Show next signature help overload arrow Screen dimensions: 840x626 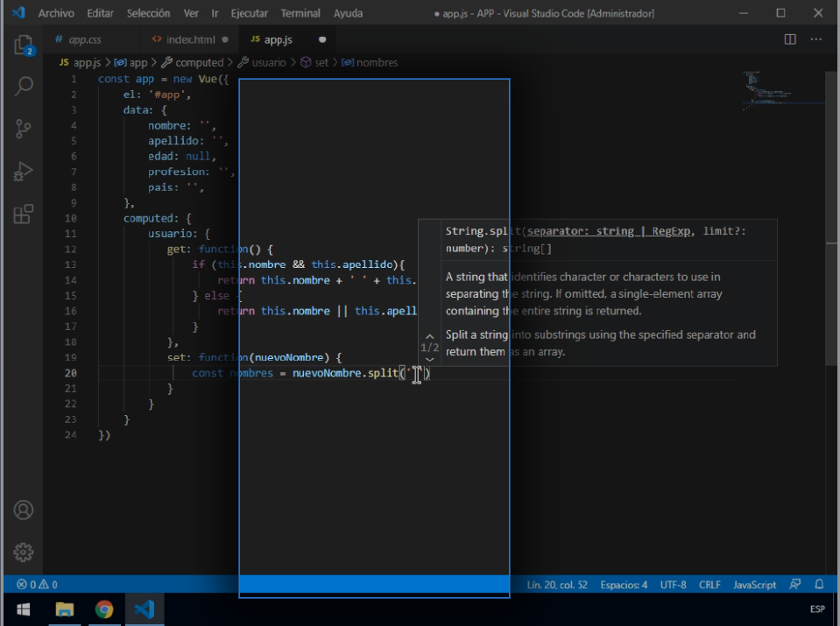(429, 360)
